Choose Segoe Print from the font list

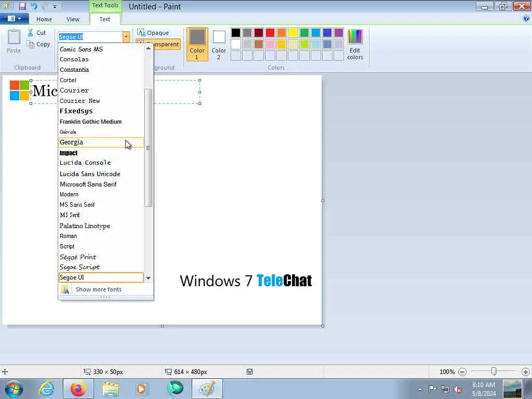pos(101,257)
